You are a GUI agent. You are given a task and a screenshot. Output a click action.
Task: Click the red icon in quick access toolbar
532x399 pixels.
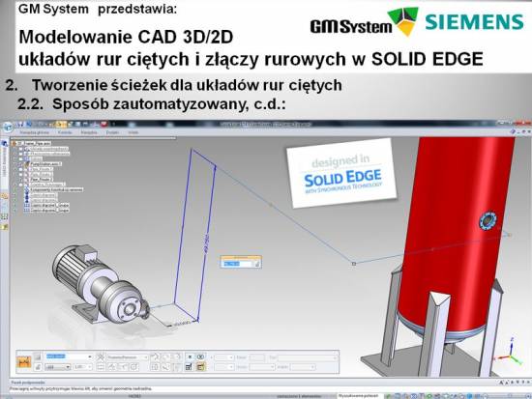103,125
